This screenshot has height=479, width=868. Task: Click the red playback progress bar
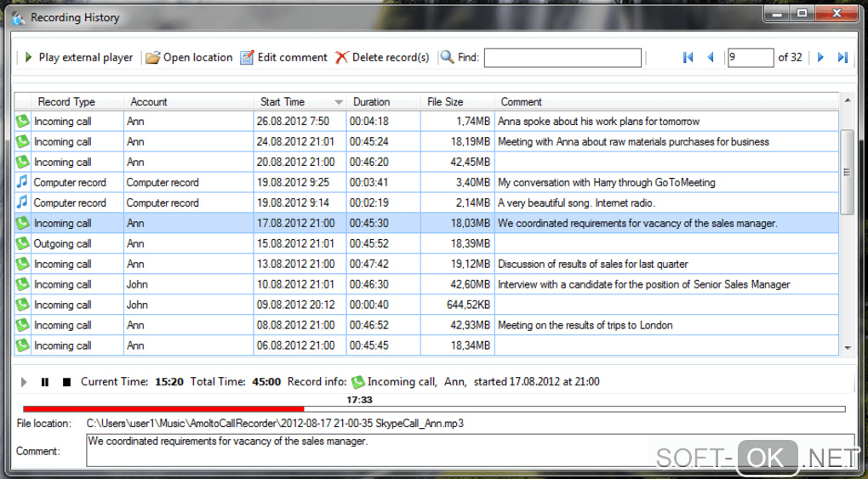164,409
